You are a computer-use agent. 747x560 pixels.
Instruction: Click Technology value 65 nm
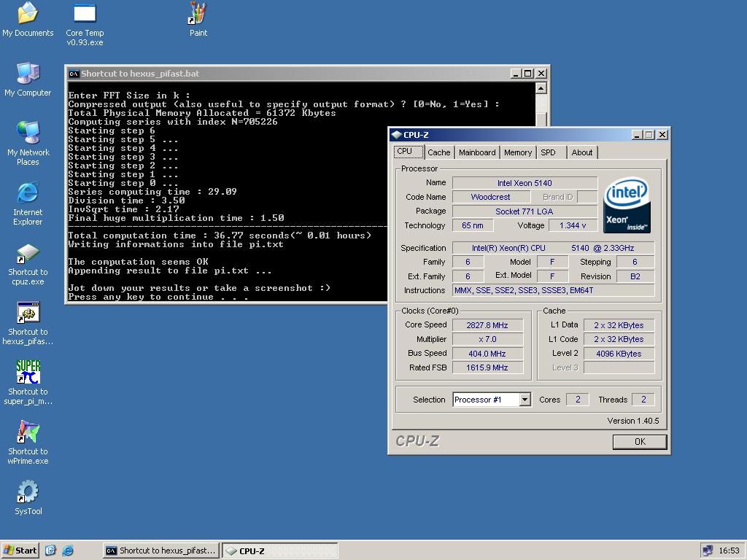pyautogui.click(x=473, y=225)
